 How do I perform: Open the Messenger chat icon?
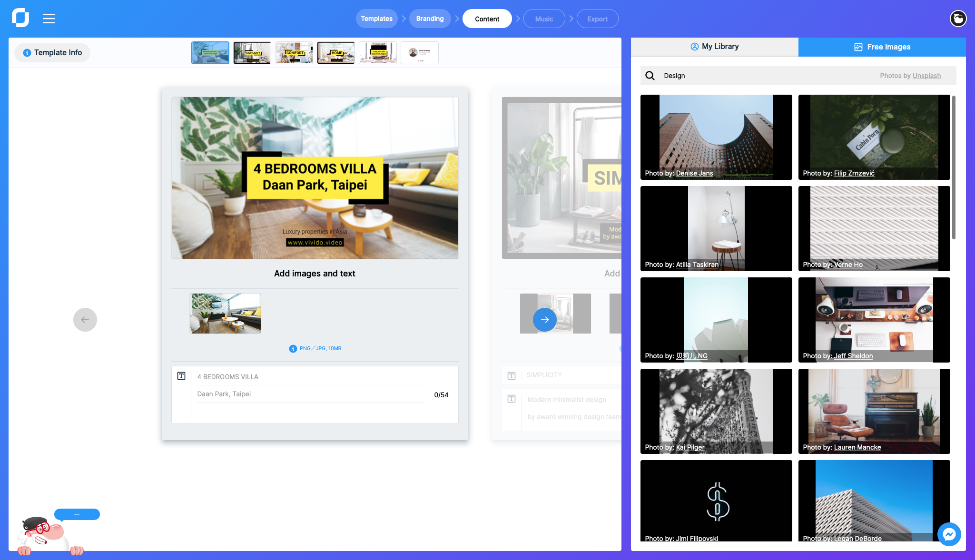[x=949, y=534]
